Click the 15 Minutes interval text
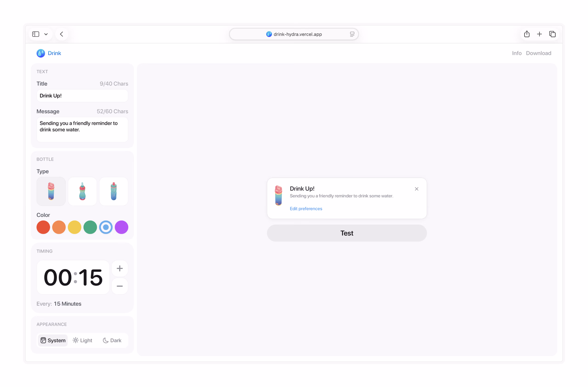588x387 pixels. coord(68,303)
